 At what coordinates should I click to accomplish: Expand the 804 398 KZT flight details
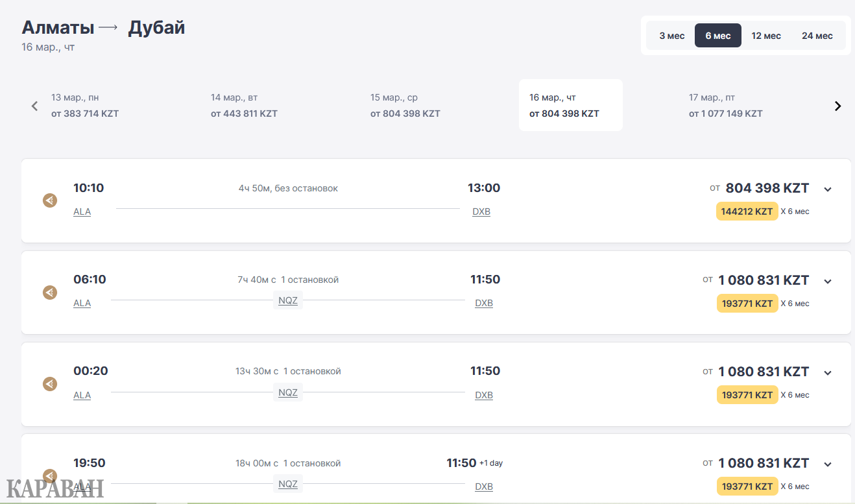(827, 189)
